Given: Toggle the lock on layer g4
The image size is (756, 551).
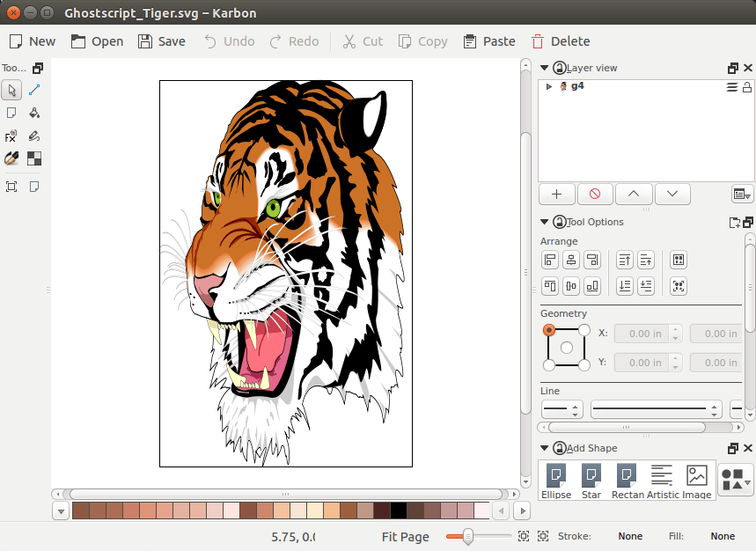Looking at the screenshot, I should point(746,86).
